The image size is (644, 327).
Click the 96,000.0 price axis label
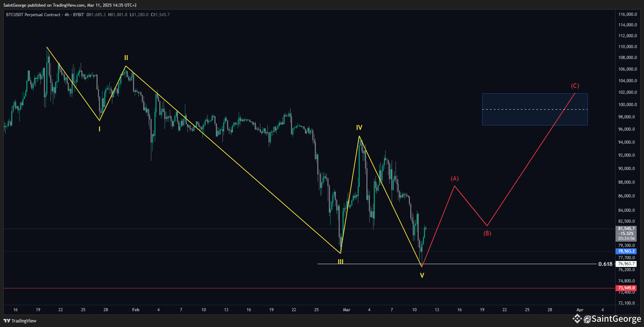(626, 129)
